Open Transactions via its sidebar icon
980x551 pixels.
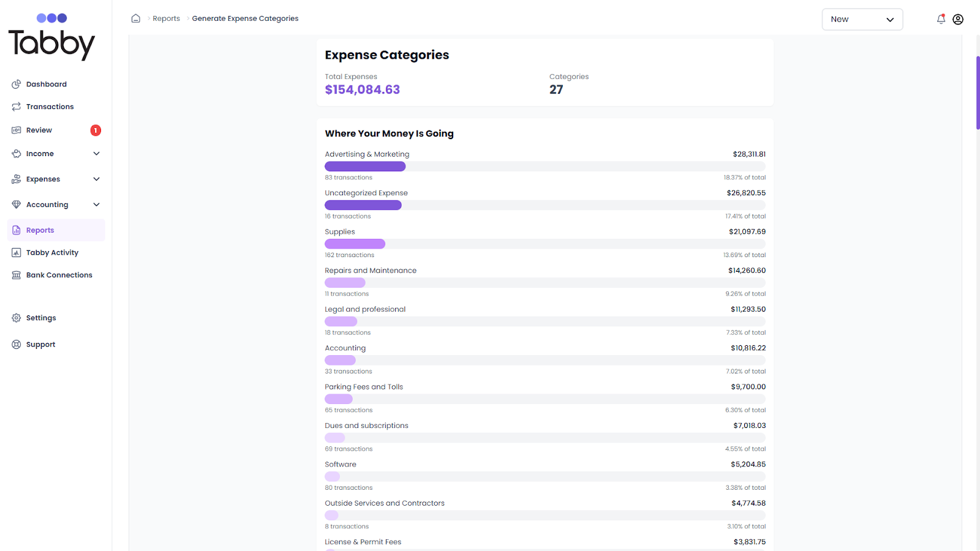point(16,106)
